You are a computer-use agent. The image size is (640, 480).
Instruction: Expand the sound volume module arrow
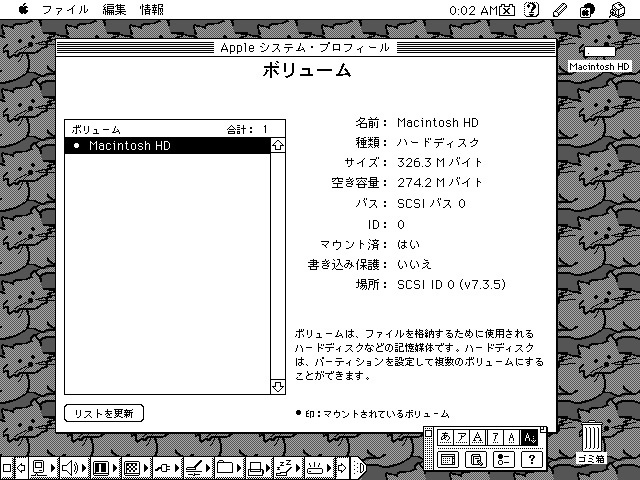pyautogui.click(x=84, y=468)
